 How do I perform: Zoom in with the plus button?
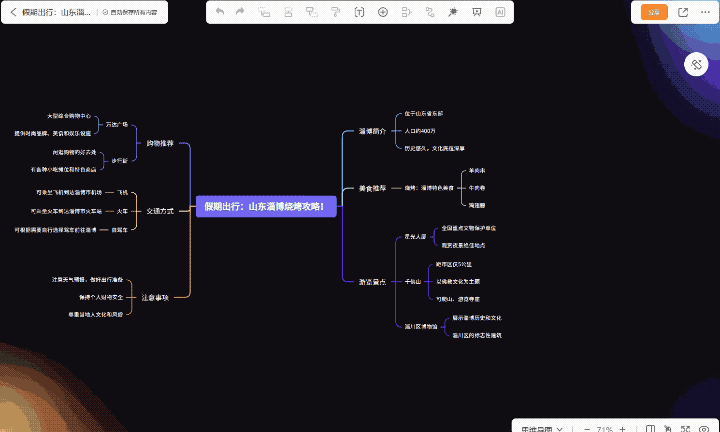[x=622, y=429]
